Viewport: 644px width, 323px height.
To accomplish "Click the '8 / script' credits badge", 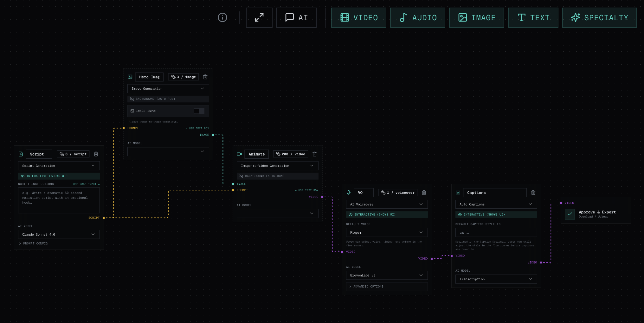I will pos(73,154).
